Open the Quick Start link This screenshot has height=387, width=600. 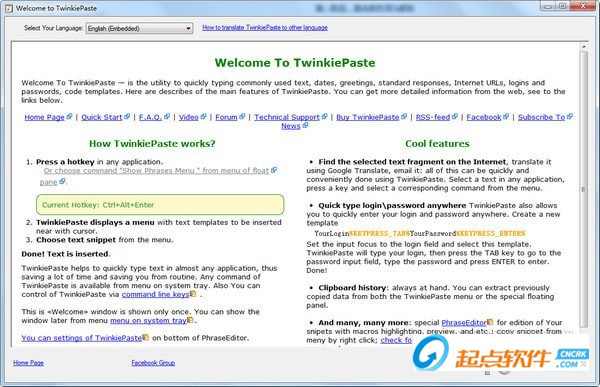pyautogui.click(x=102, y=117)
